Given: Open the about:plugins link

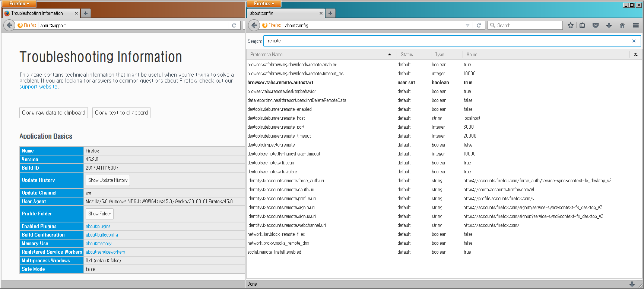Looking at the screenshot, I should [98, 226].
